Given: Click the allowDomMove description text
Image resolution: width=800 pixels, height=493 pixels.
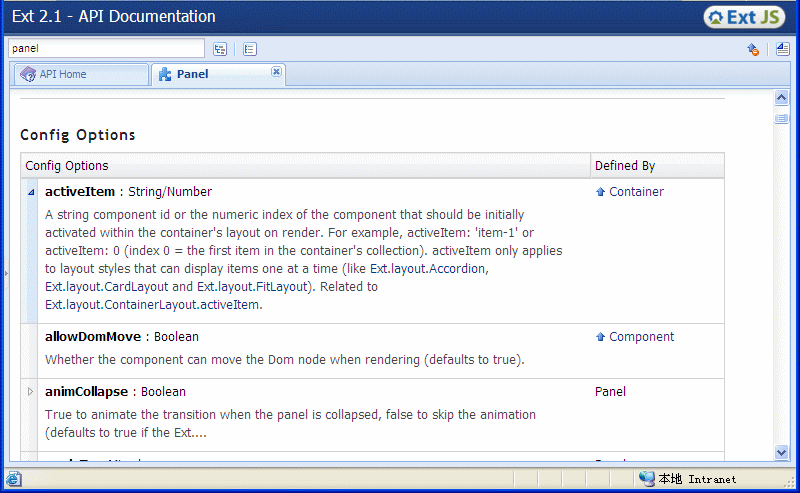Looking at the screenshot, I should click(285, 360).
